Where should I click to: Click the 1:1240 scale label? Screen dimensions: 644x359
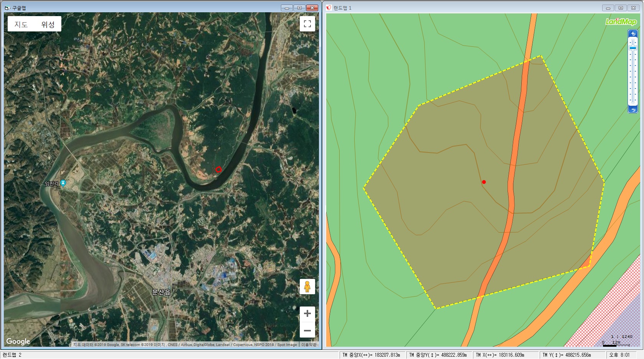(x=622, y=336)
